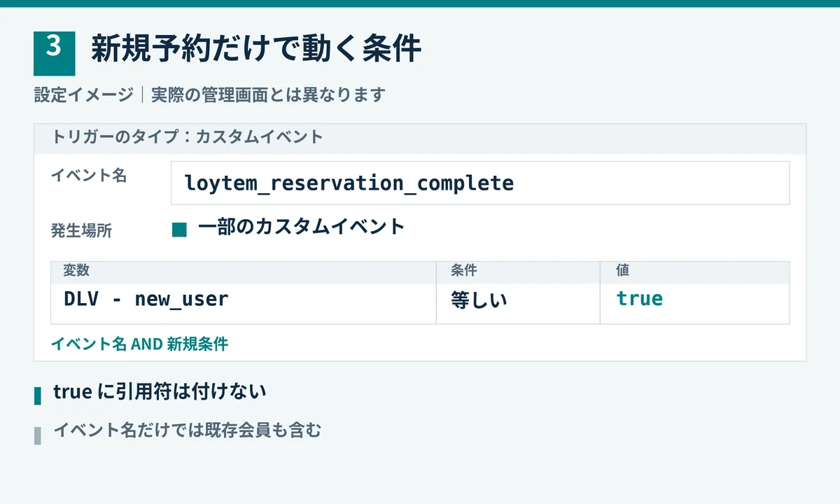840x504 pixels.
Task: Click the DLV - new_user variable cell
Action: [x=244, y=304]
